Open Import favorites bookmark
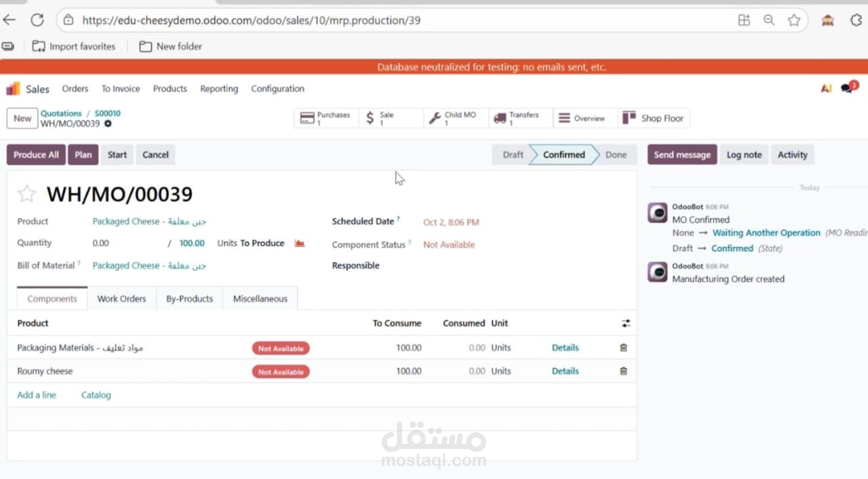The image size is (868, 479). point(74,47)
